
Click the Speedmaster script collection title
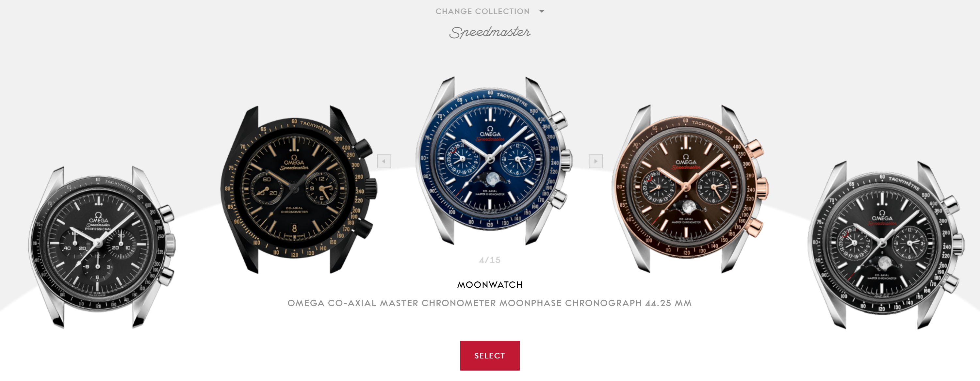point(490,32)
